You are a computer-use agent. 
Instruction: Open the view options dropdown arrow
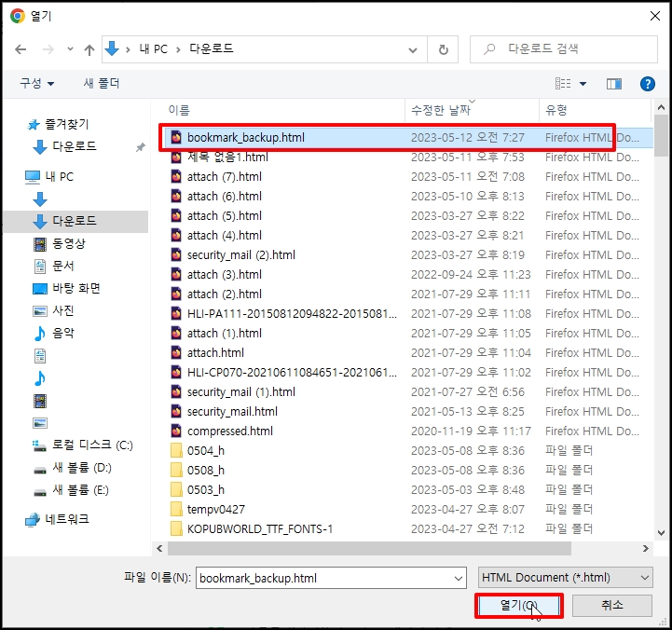(583, 84)
